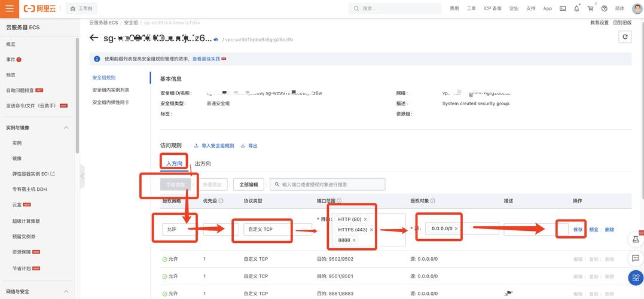Click the 快速添加 button
The height and width of the screenshot is (299, 644).
point(212,185)
